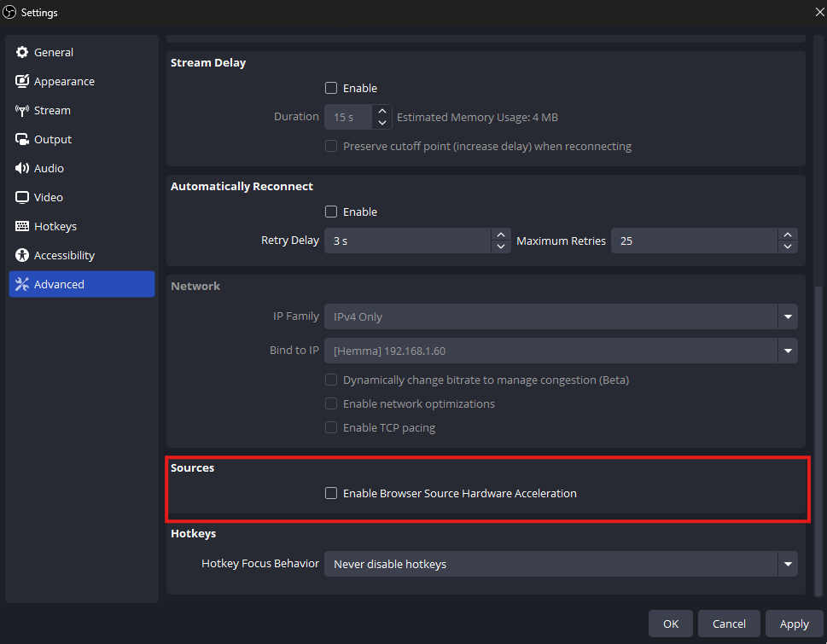Screen dimensions: 827x644
Task: Select the Advanced settings tab
Action: tap(82, 284)
